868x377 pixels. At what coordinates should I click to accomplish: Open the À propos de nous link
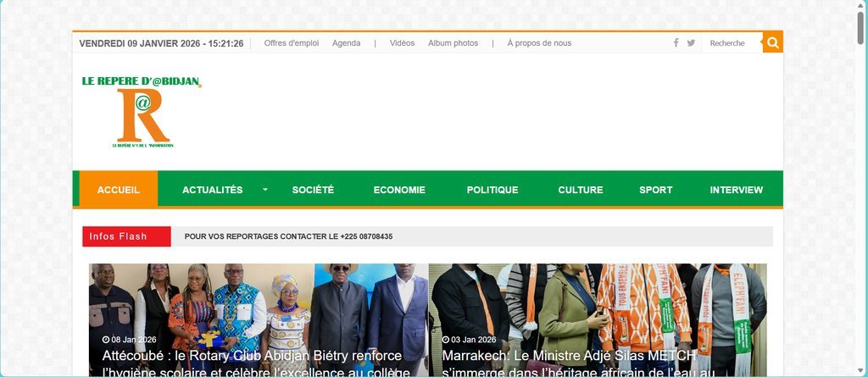click(539, 43)
